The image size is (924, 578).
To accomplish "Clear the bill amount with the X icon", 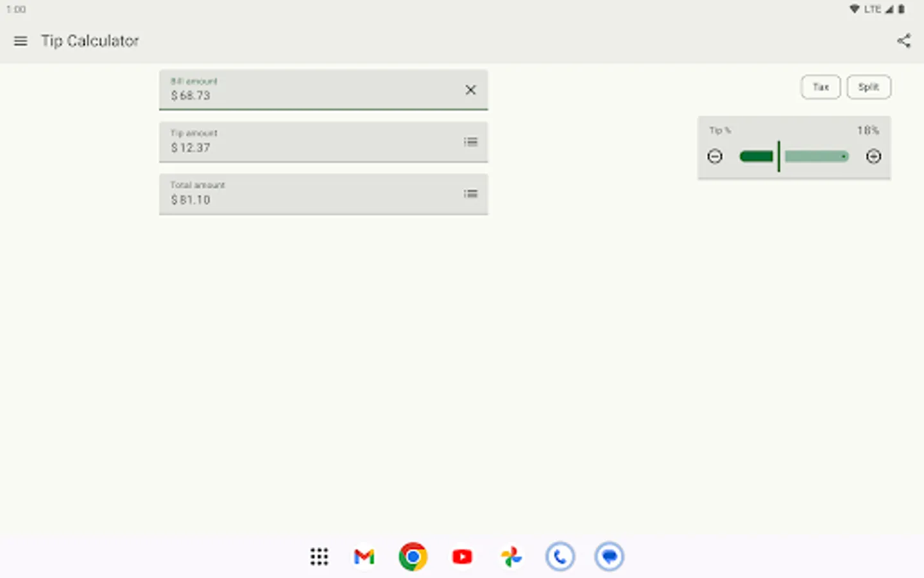I will tap(470, 90).
